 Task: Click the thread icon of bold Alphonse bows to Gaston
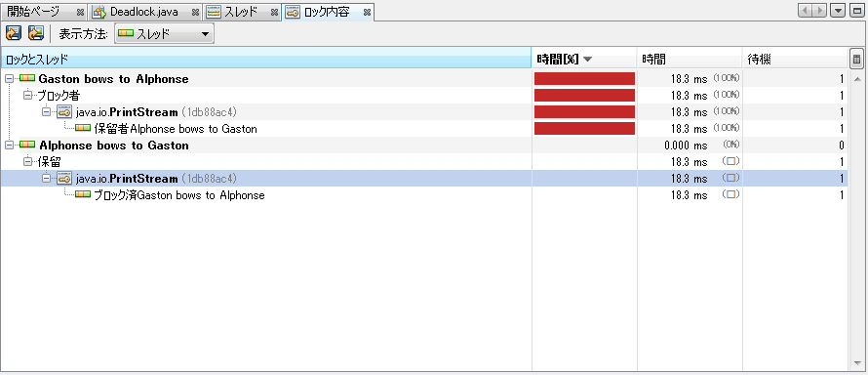click(x=27, y=146)
